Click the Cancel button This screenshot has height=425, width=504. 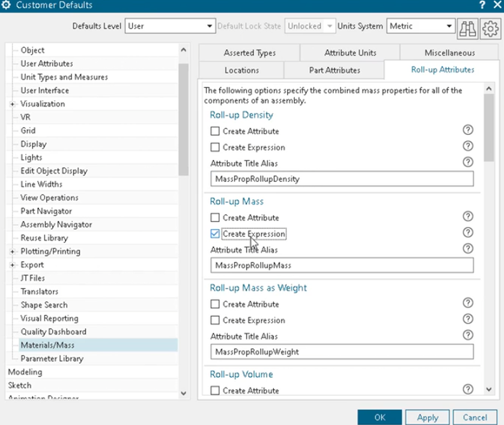click(475, 418)
